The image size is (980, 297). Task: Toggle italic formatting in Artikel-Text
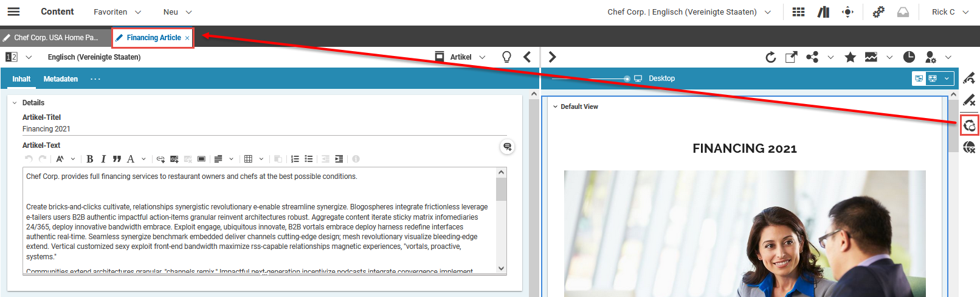103,159
